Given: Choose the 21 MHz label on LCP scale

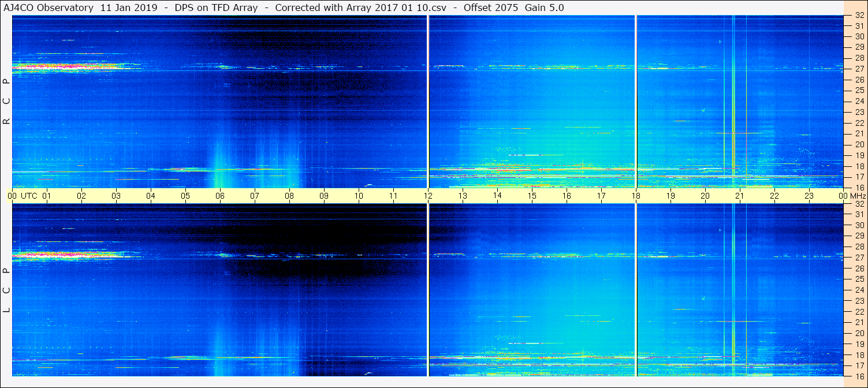Looking at the screenshot, I should tap(859, 322).
